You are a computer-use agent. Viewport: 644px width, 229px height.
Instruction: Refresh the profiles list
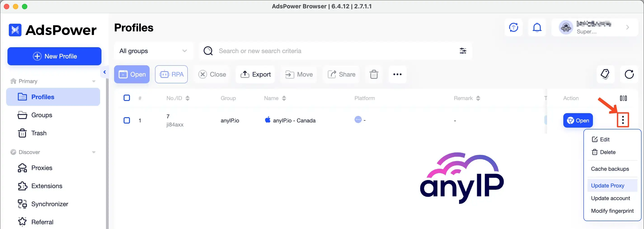[x=630, y=74]
